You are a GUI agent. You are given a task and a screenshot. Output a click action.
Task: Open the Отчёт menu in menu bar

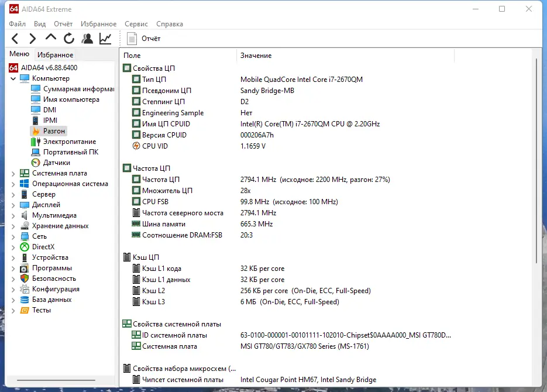tap(63, 24)
